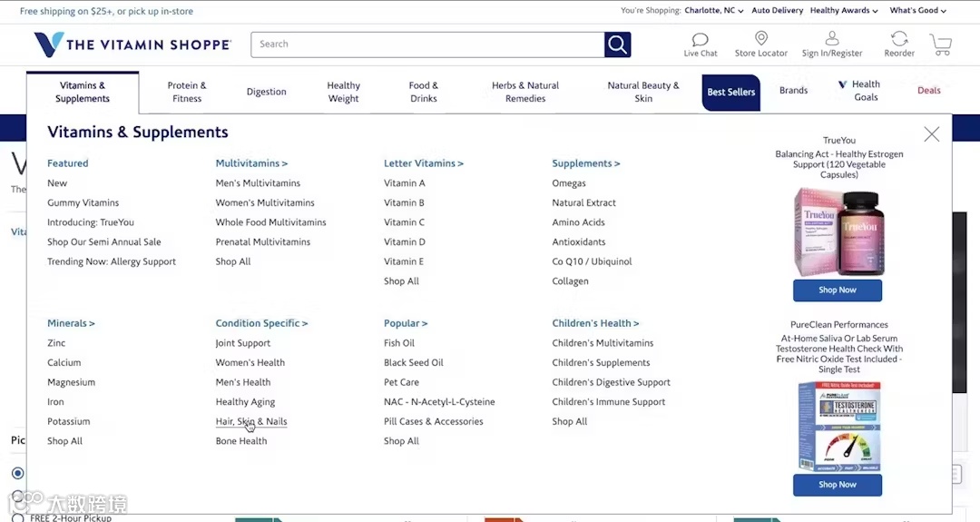Open Co Q10 / Ubiquinol link
Viewport: 980px width, 522px height.
tap(592, 261)
